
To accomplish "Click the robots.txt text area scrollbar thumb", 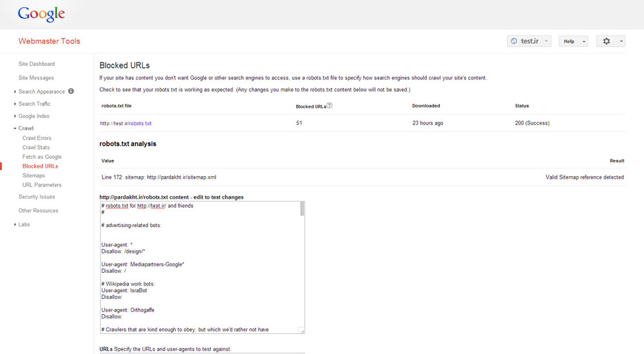I will pyautogui.click(x=302, y=208).
